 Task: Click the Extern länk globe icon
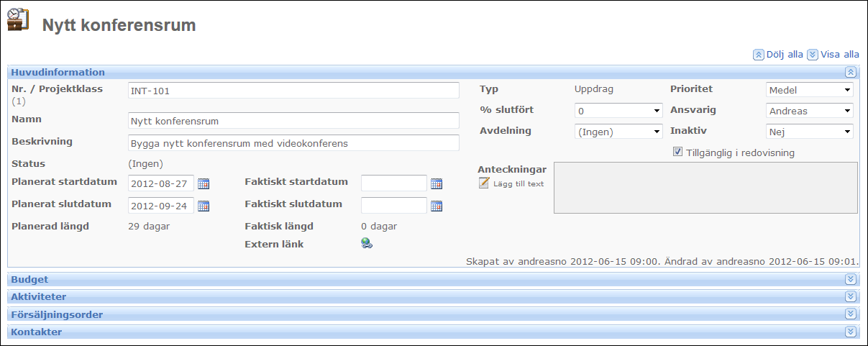coord(367,244)
